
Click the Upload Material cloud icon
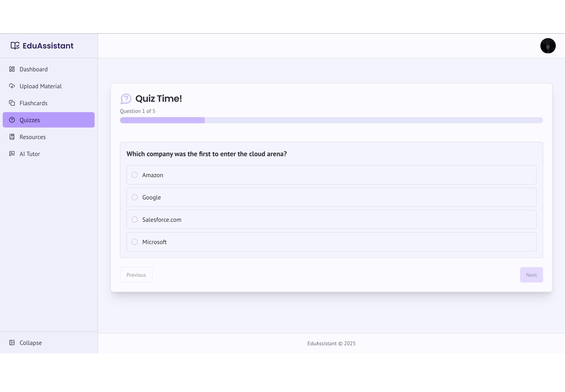12,86
